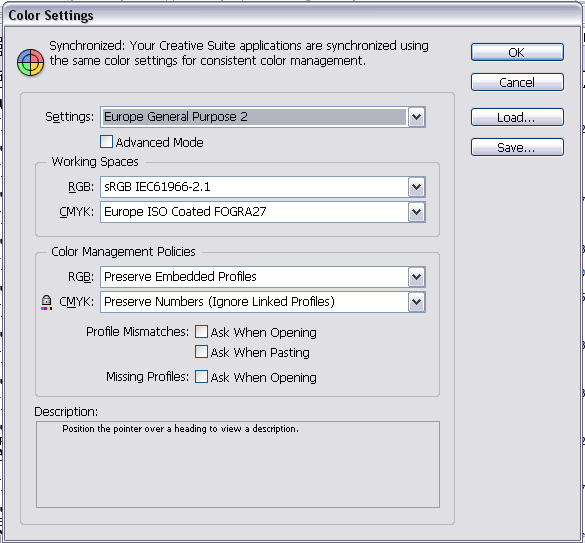Check Ask When Opening for Profile Mismatches
The width and height of the screenshot is (585, 543).
[x=201, y=332]
